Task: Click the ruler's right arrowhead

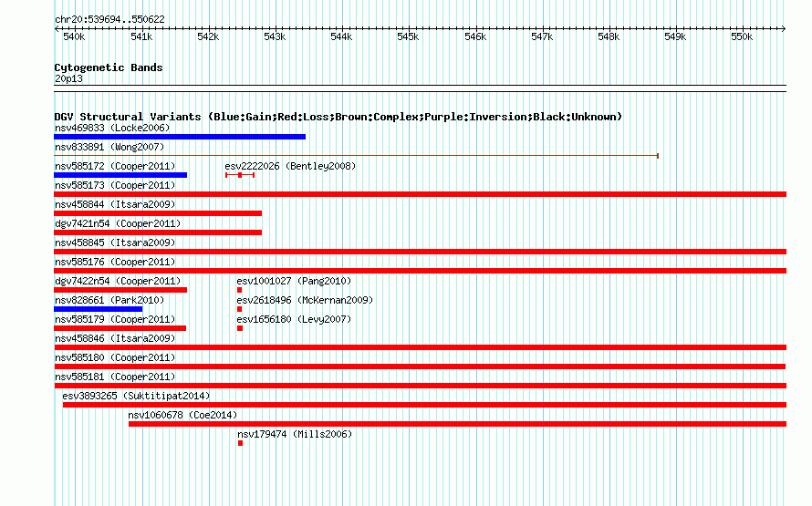Action: point(784,28)
